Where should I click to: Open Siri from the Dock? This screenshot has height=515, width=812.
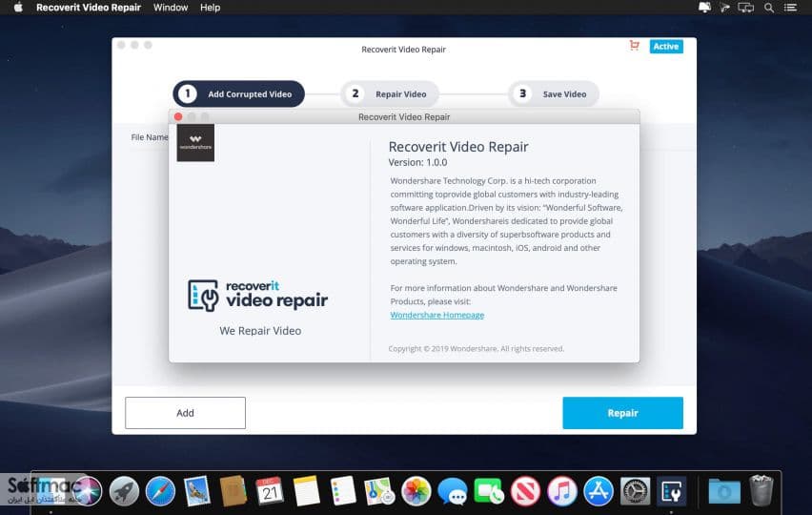87,491
